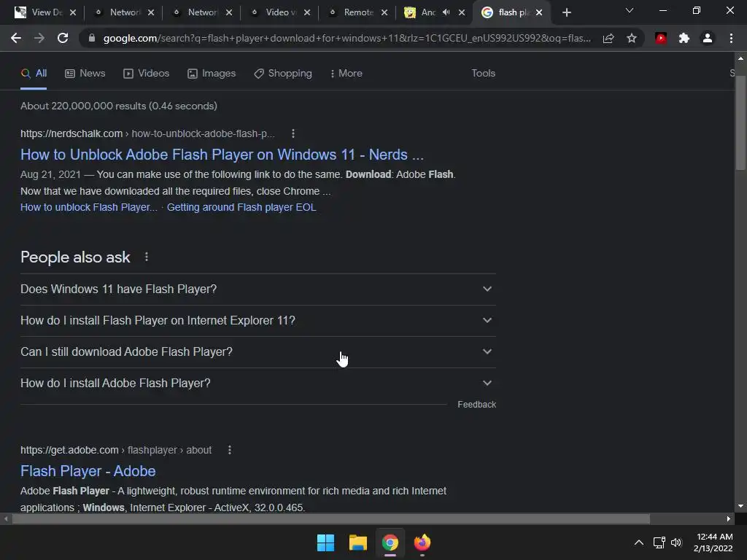Image resolution: width=747 pixels, height=560 pixels.
Task: Open the People also ask options menu
Action: [146, 257]
